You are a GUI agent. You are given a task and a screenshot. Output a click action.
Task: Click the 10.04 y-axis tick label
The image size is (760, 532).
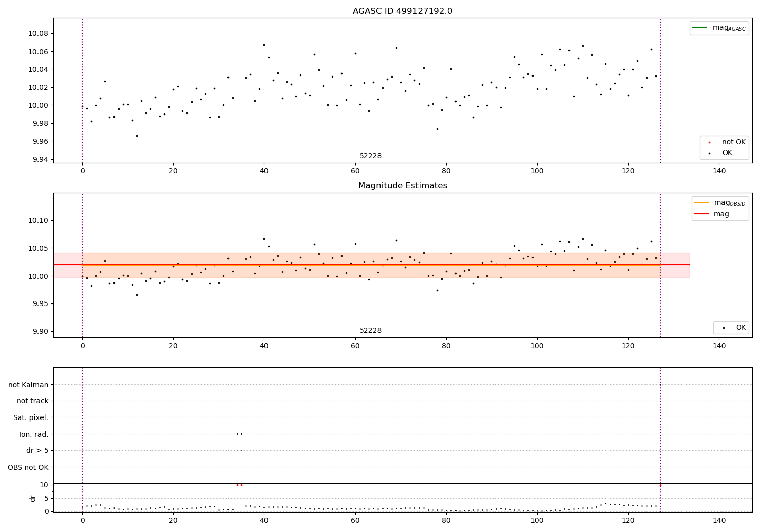[x=39, y=70]
